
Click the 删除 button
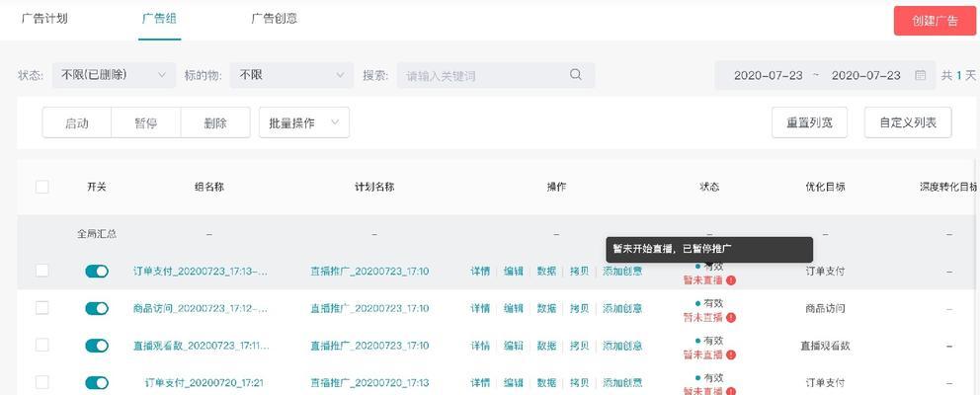tap(215, 122)
